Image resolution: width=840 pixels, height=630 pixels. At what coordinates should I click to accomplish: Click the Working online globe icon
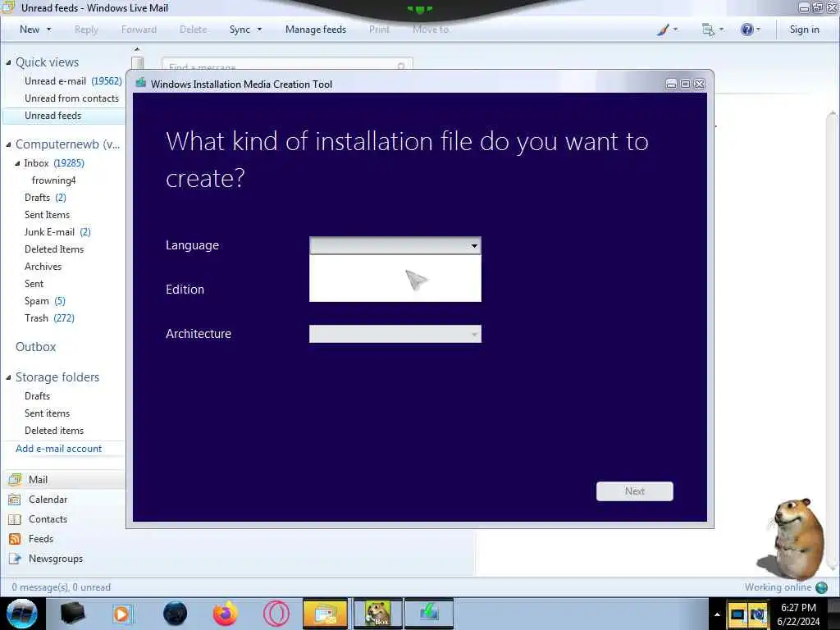point(821,587)
